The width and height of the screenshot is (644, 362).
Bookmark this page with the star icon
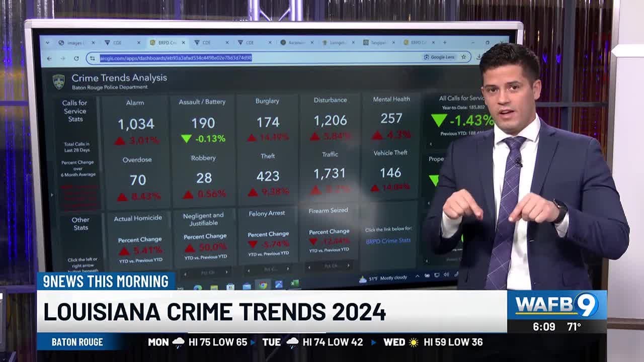(463, 57)
